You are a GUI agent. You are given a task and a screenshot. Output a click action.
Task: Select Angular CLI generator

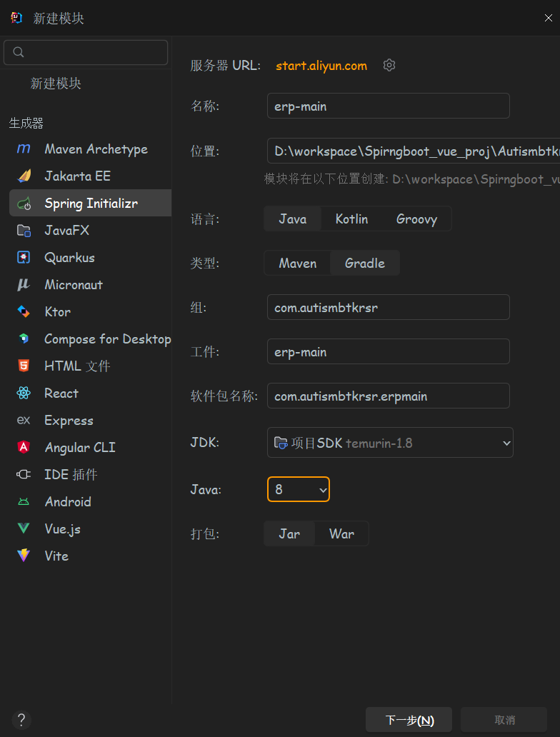pyautogui.click(x=90, y=447)
